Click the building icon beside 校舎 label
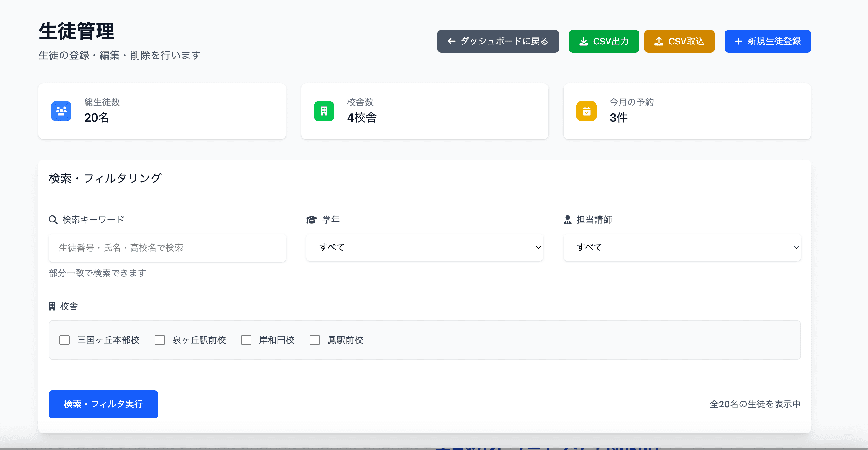 pyautogui.click(x=52, y=306)
